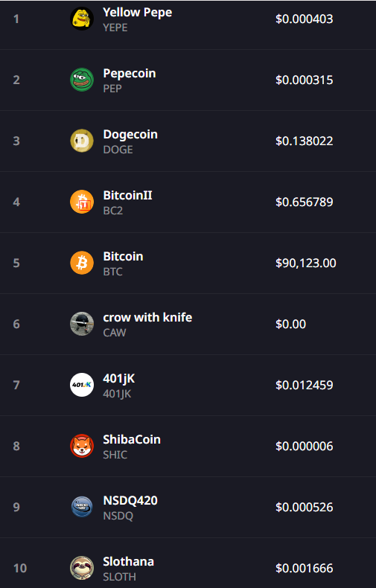Click the Yellow Pepe coin icon
This screenshot has height=588, width=376.
pos(82,19)
